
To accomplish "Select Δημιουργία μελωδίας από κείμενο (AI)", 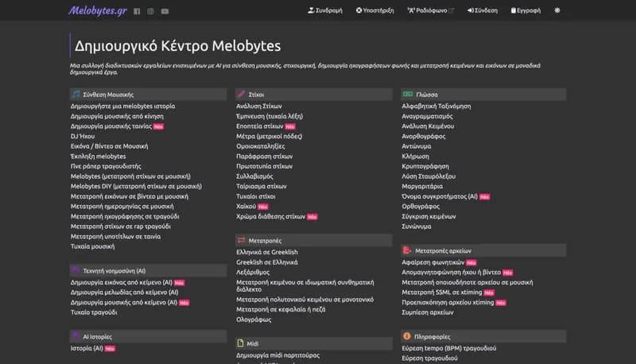I will [x=125, y=292].
